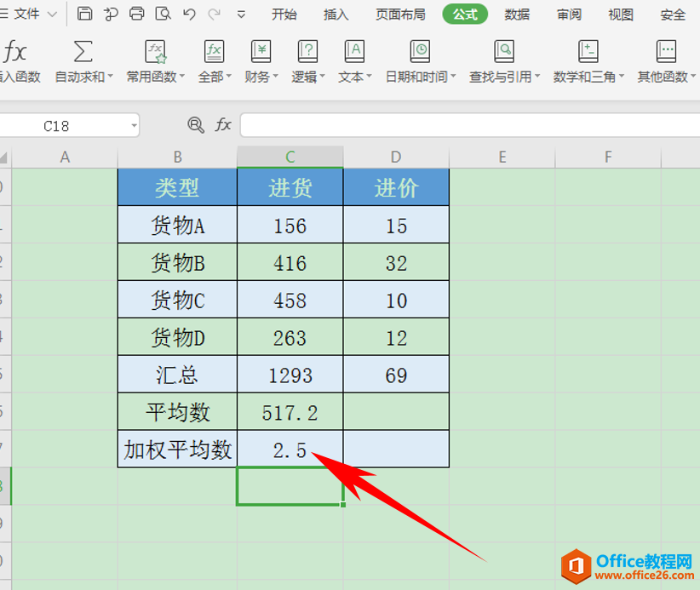Image resolution: width=700 pixels, height=590 pixels.
Task: Click the zoom lookup icon beside fx
Action: click(196, 125)
